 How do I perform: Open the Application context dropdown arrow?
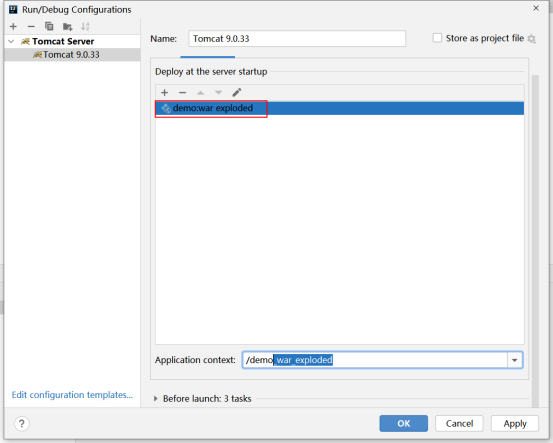click(x=515, y=360)
